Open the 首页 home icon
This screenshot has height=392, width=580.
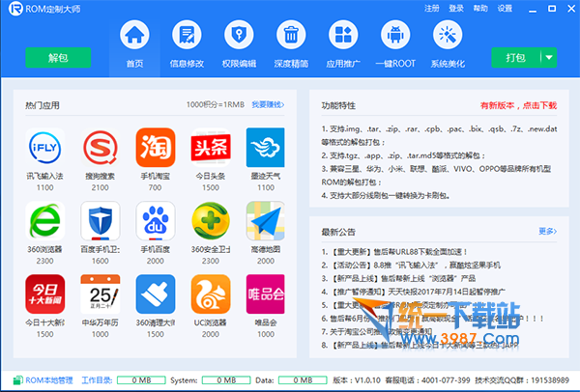point(134,35)
